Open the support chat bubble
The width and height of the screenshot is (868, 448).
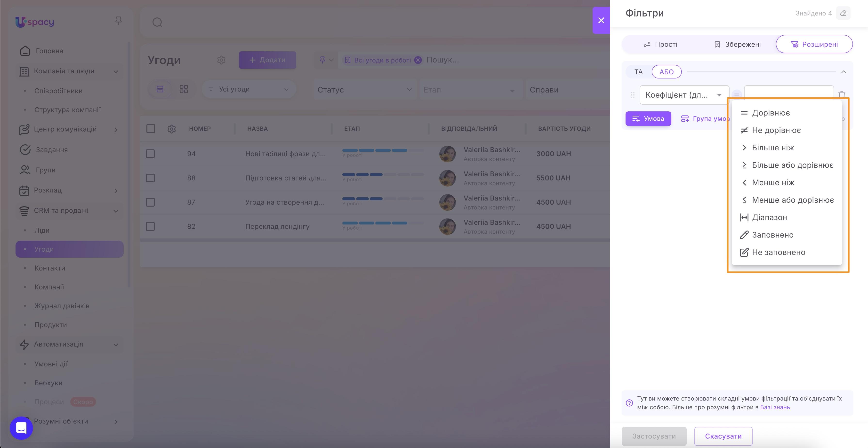[x=21, y=428]
